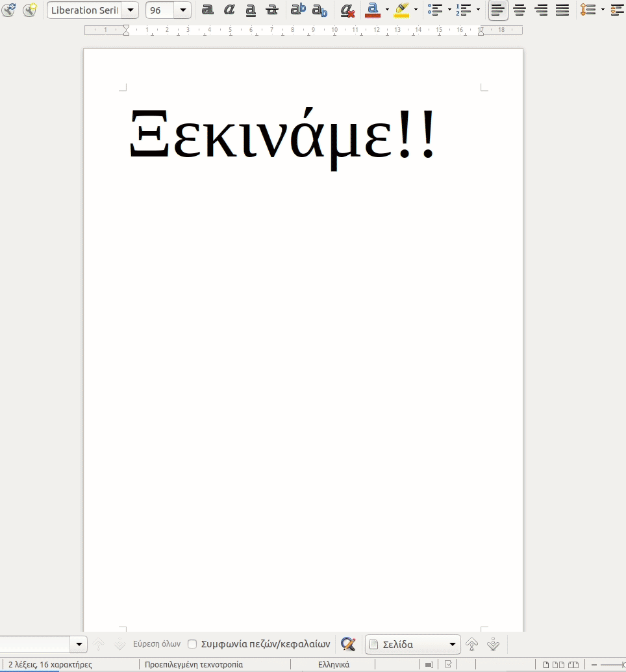This screenshot has width=626, height=672.
Task: Apply superscript formatting
Action: tap(298, 10)
